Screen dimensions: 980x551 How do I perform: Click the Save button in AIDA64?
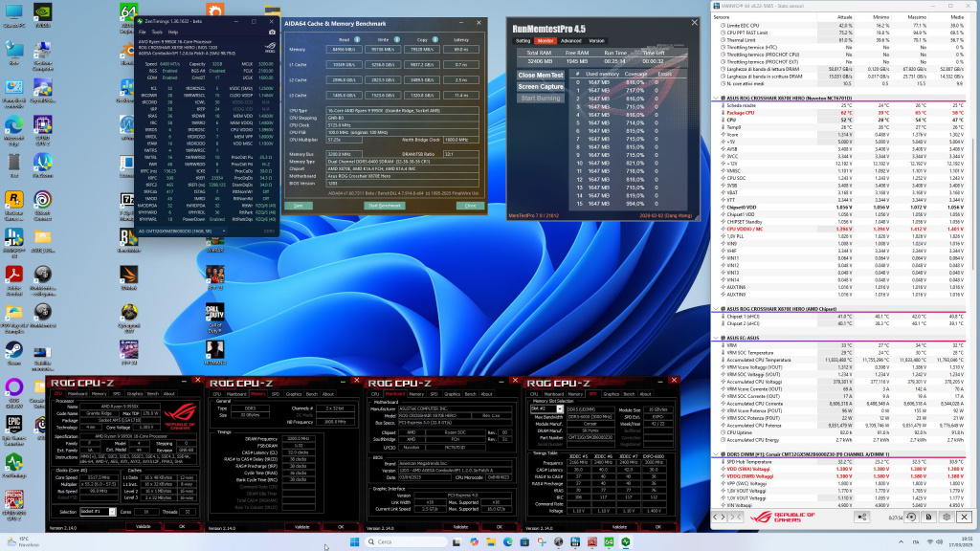click(299, 206)
